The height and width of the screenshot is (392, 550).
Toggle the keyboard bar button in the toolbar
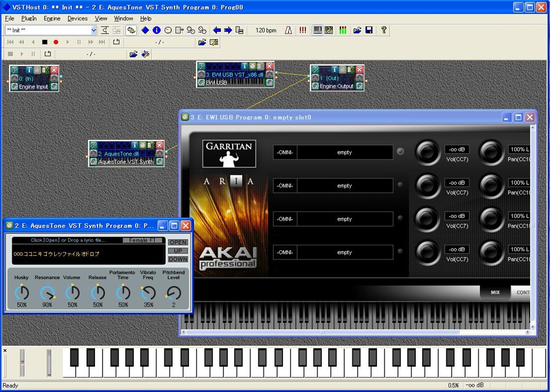[x=317, y=31]
